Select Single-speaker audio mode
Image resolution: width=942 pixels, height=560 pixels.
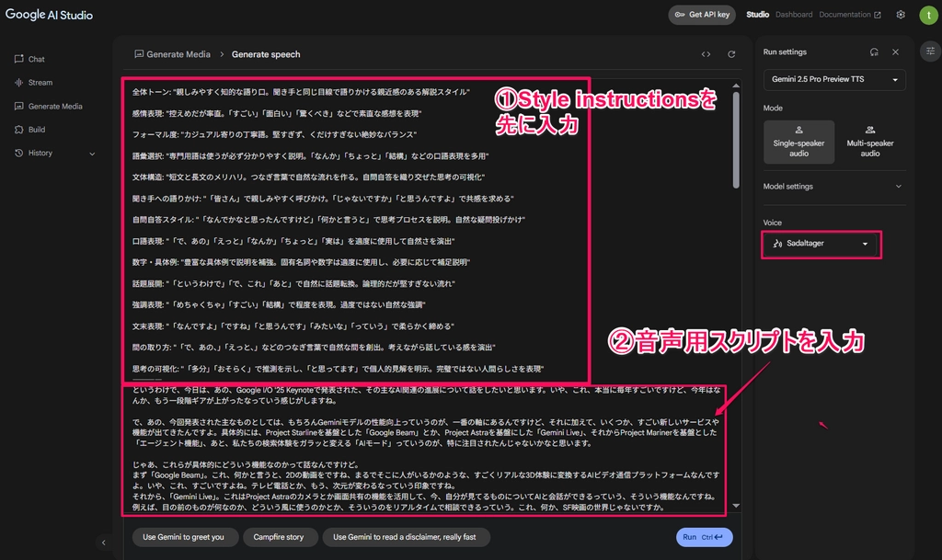799,143
